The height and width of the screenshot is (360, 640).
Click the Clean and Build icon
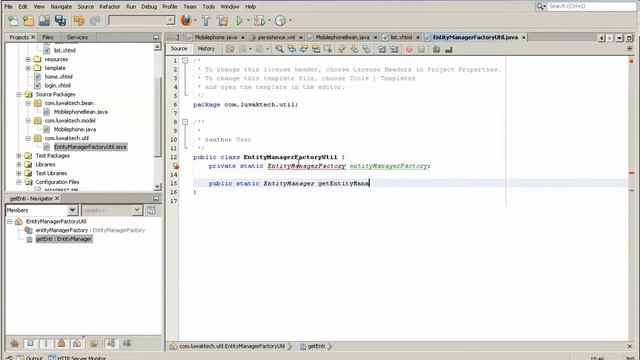(222, 20)
